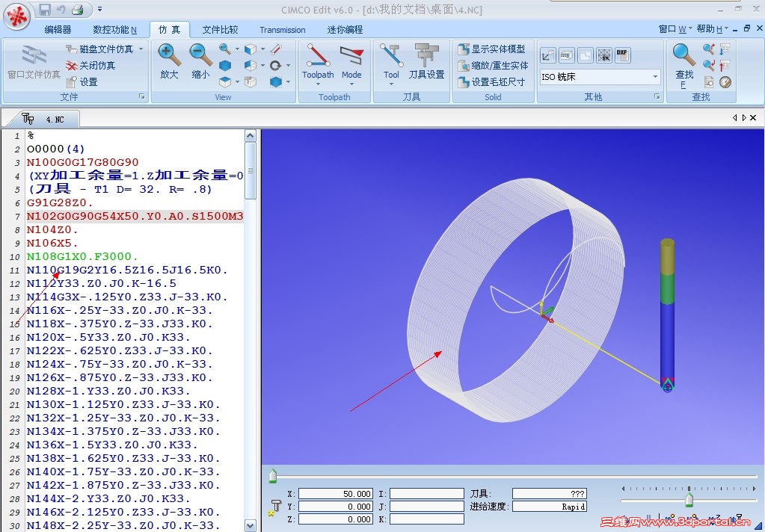Screen dimensions: 765x532
Task: Click the tool icon left of the coordinates
Action: pos(274,507)
